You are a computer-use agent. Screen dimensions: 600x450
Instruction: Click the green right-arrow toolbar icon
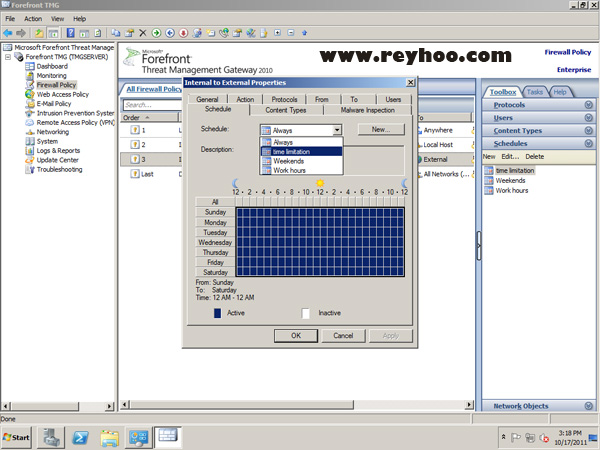[156, 33]
